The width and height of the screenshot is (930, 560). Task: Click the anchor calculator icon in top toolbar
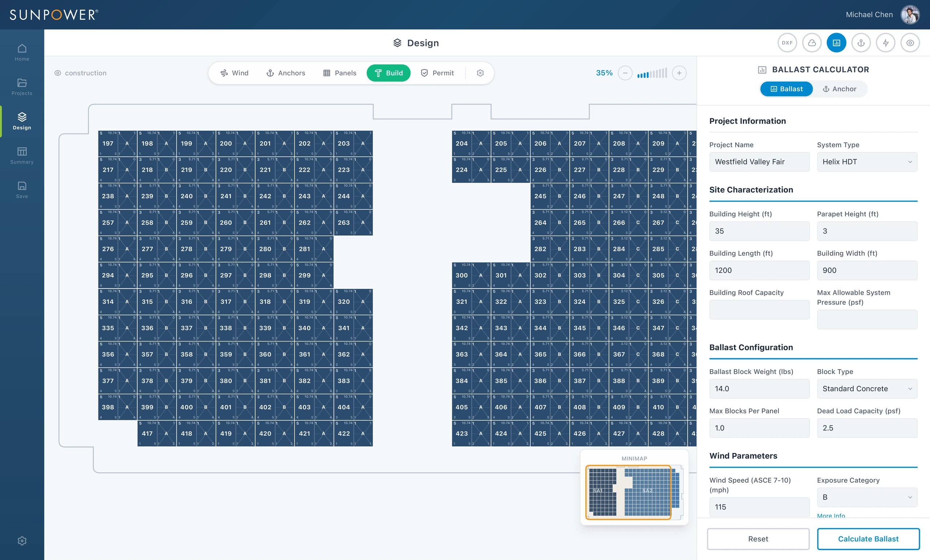point(861,42)
